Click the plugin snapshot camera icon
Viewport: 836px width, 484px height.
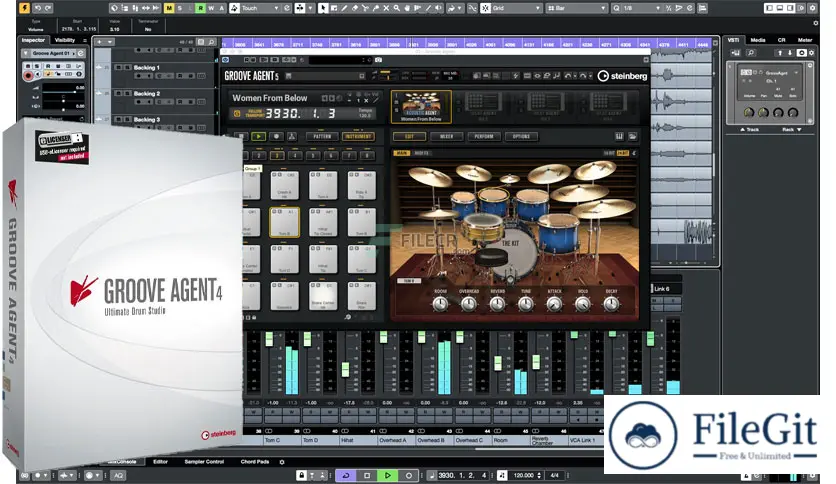click(378, 60)
